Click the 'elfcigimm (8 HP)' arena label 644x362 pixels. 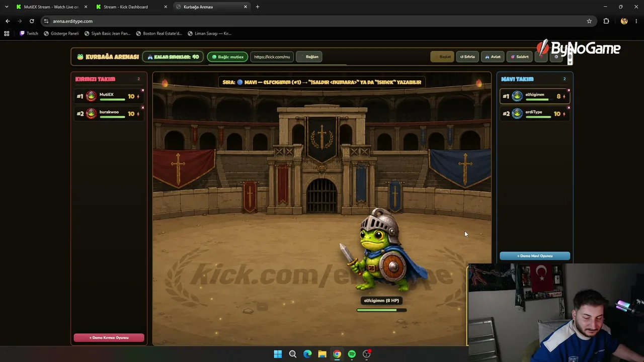[x=381, y=301]
